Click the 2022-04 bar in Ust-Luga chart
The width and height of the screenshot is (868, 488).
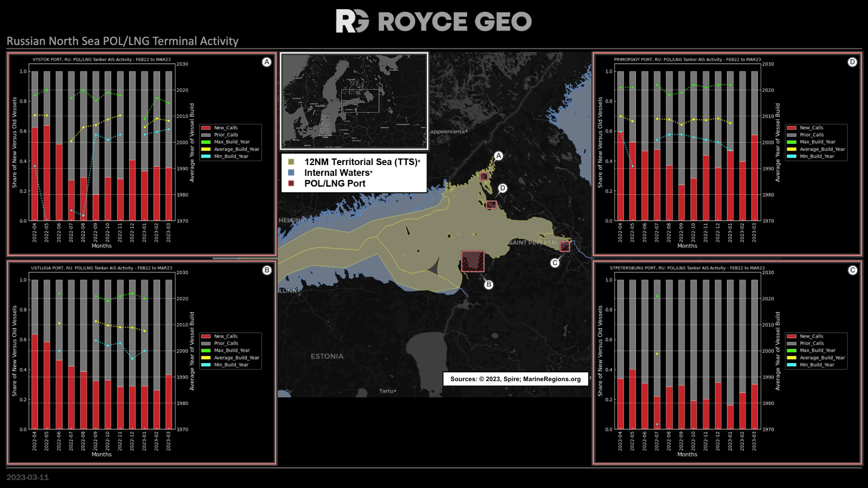tap(35, 382)
